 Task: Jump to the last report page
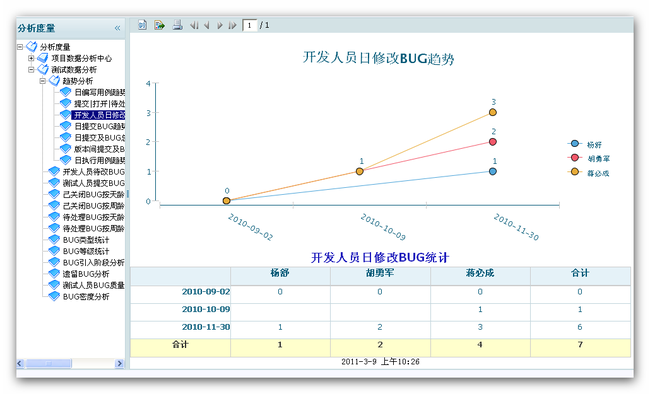pyautogui.click(x=232, y=26)
